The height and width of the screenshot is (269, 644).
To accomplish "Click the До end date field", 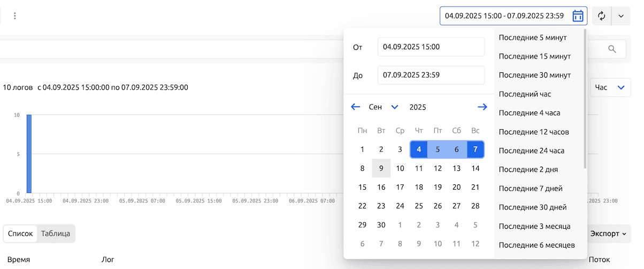I will tap(431, 76).
